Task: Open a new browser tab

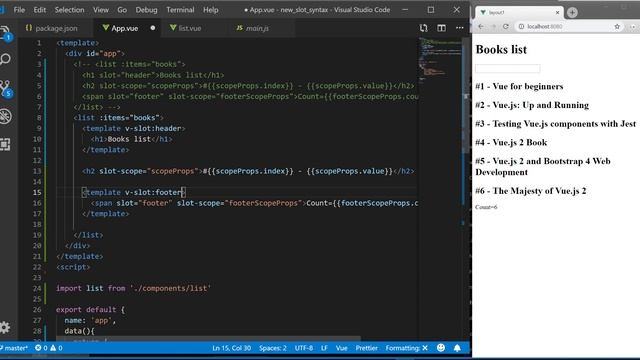Action: coord(572,13)
